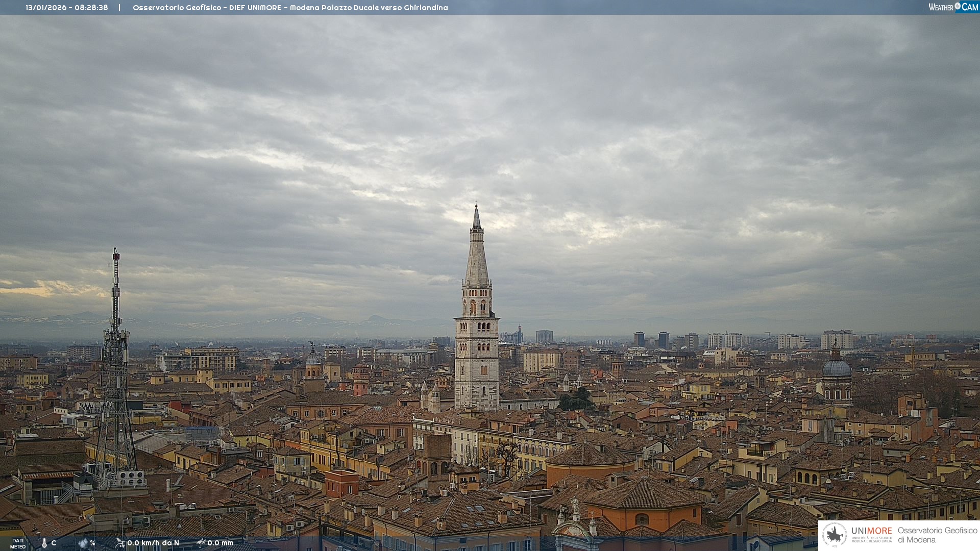
Task: Click the rain umbrella icon
Action: point(201,543)
